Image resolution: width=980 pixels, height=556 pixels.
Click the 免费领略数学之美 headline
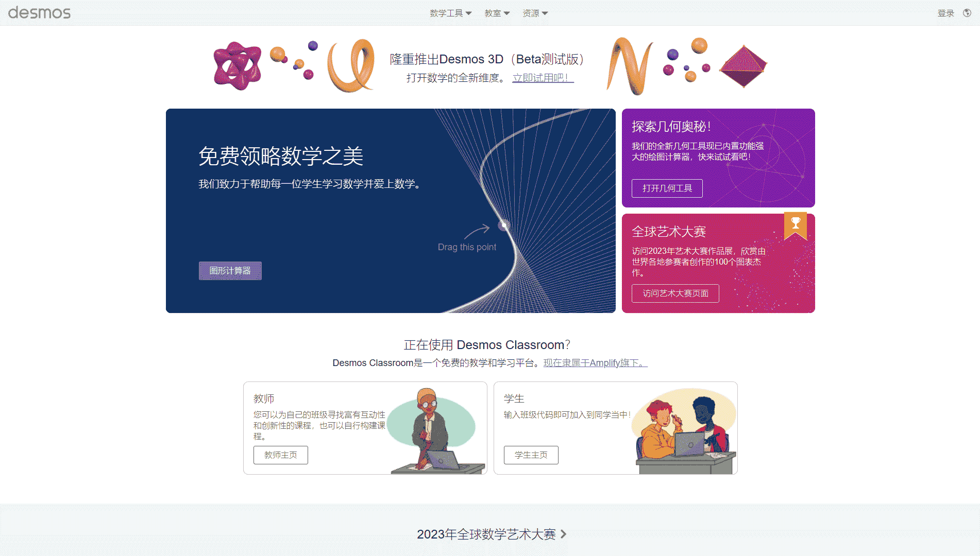tap(281, 156)
